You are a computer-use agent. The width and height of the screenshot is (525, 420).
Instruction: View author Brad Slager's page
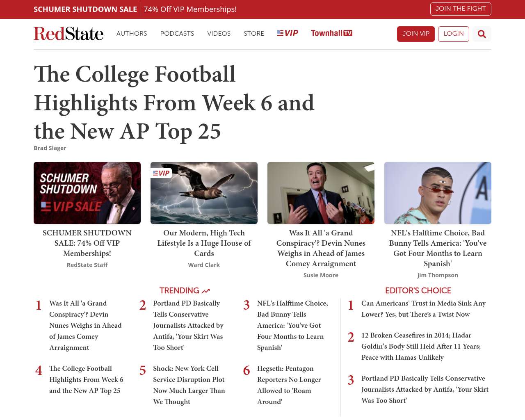point(50,148)
